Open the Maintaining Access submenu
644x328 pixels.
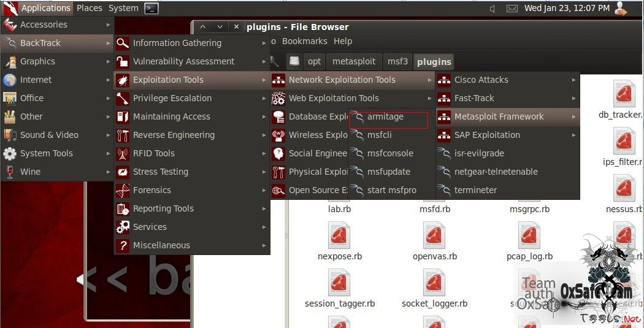coord(192,116)
